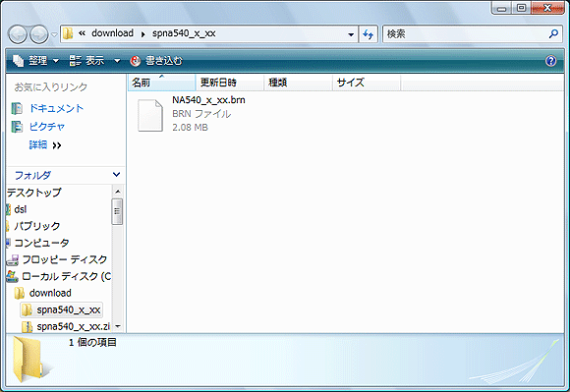This screenshot has height=392, width=570.
Task: Open the ピクチャ favorite link
Action: click(x=47, y=127)
